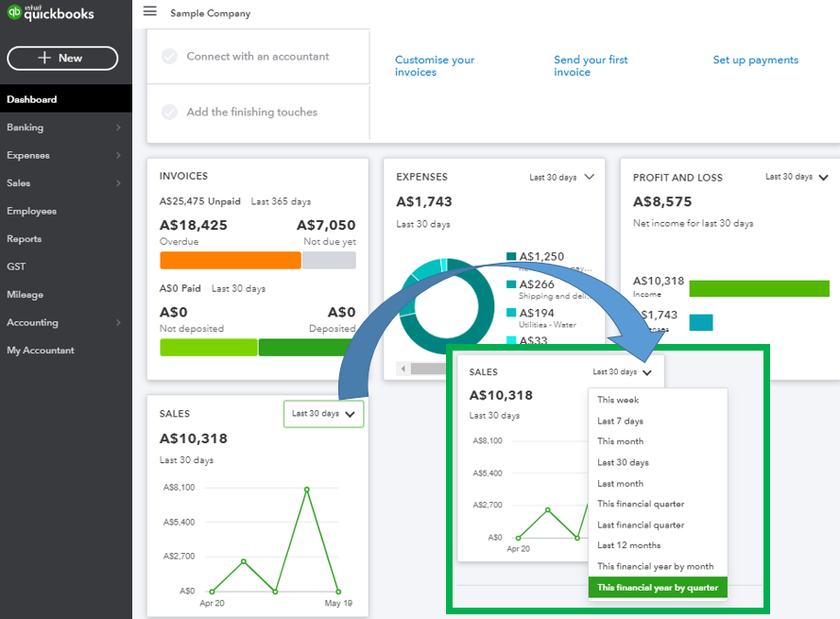This screenshot has width=840, height=619.
Task: Open the Sales card Last 30 days dropdown
Action: tap(323, 414)
